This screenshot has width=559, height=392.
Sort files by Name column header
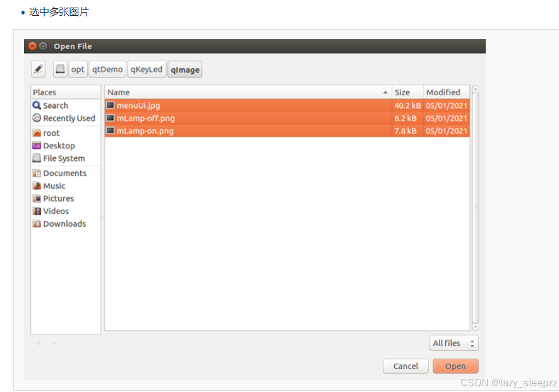tap(248, 92)
